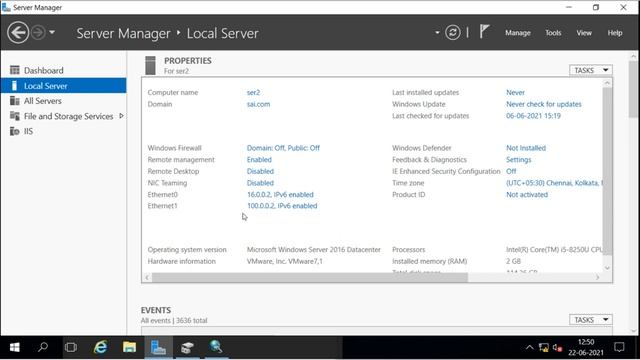Click the computer name ser2 link
Screen dimensions: 640x360
(x=253, y=93)
